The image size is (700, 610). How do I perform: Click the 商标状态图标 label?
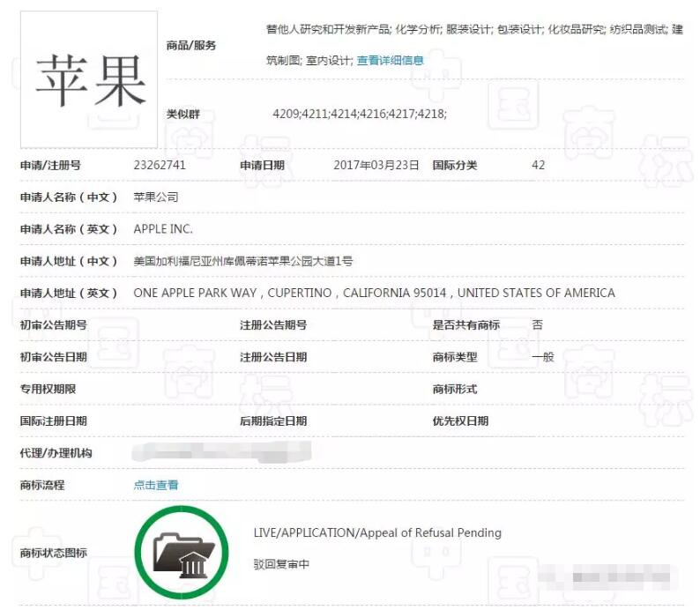pyautogui.click(x=54, y=553)
